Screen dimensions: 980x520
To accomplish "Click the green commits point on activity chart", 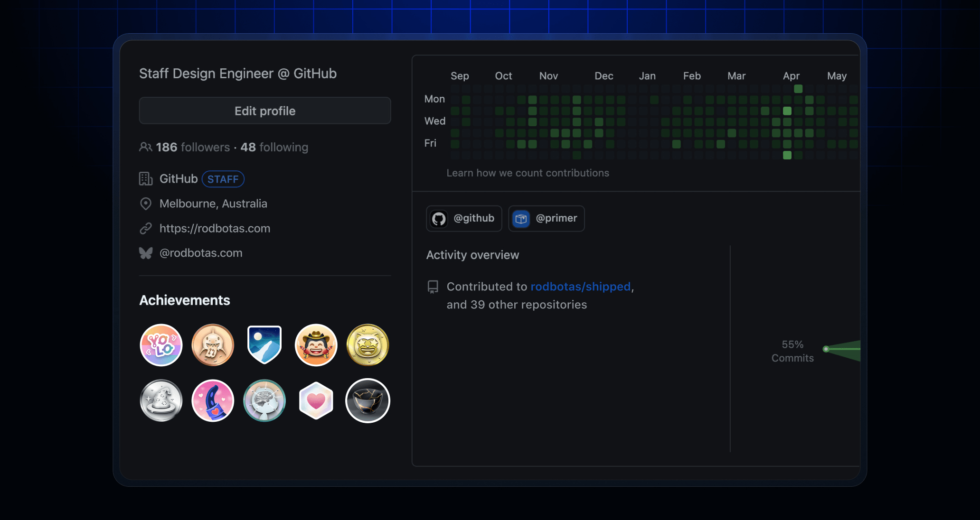I will point(826,349).
